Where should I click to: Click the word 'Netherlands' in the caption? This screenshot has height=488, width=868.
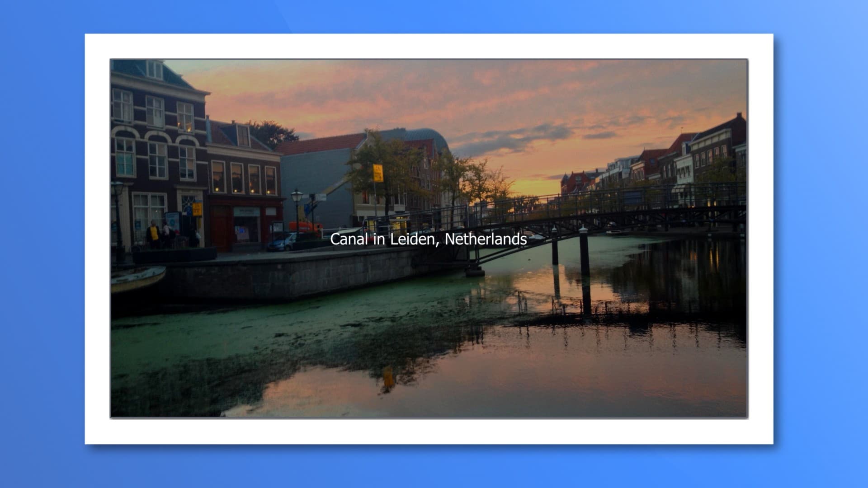click(x=486, y=239)
